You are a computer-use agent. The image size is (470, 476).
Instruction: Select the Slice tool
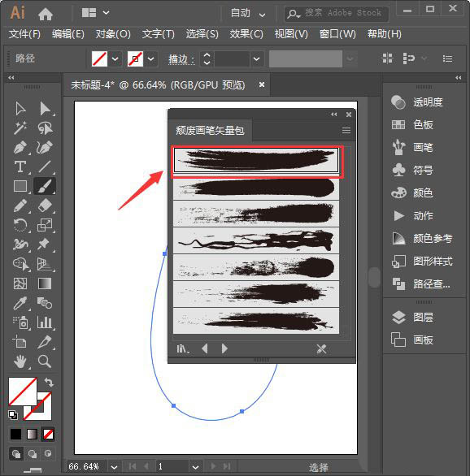tap(45, 342)
